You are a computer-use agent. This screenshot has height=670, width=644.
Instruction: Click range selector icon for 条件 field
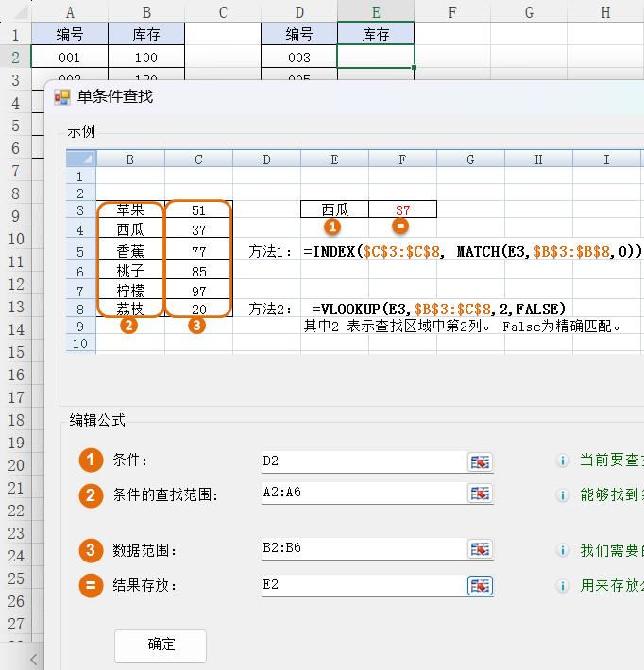[x=481, y=461]
